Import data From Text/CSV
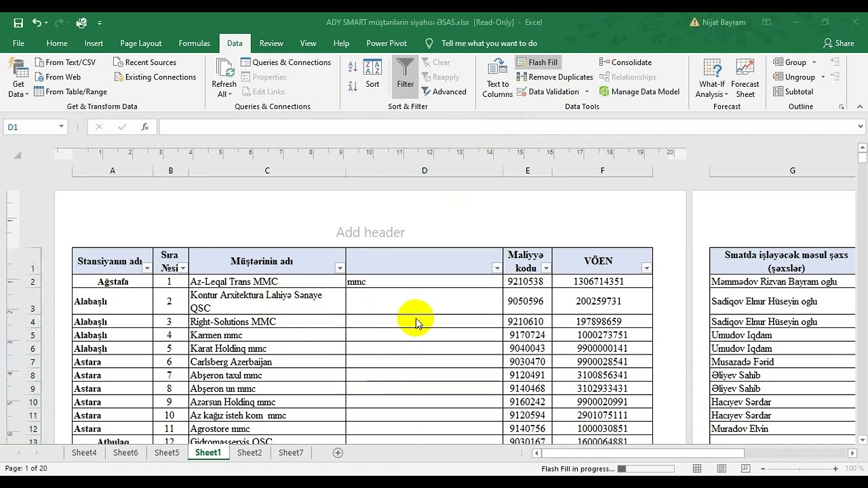The height and width of the screenshot is (488, 868). click(x=65, y=62)
